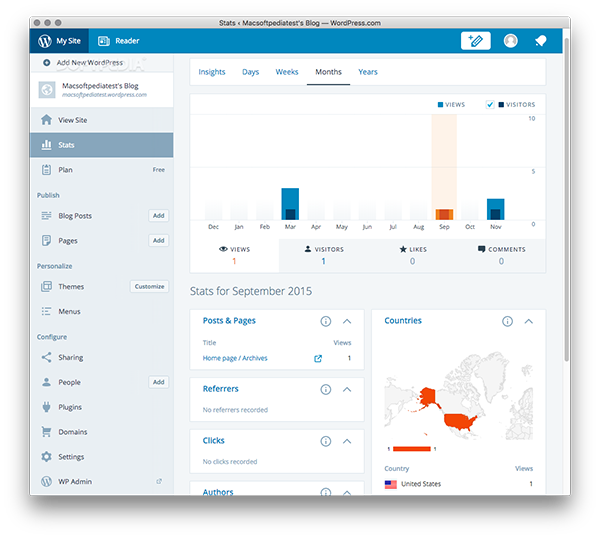Click the Settings gear icon in sidebar
The height and width of the screenshot is (538, 600).
(x=46, y=456)
